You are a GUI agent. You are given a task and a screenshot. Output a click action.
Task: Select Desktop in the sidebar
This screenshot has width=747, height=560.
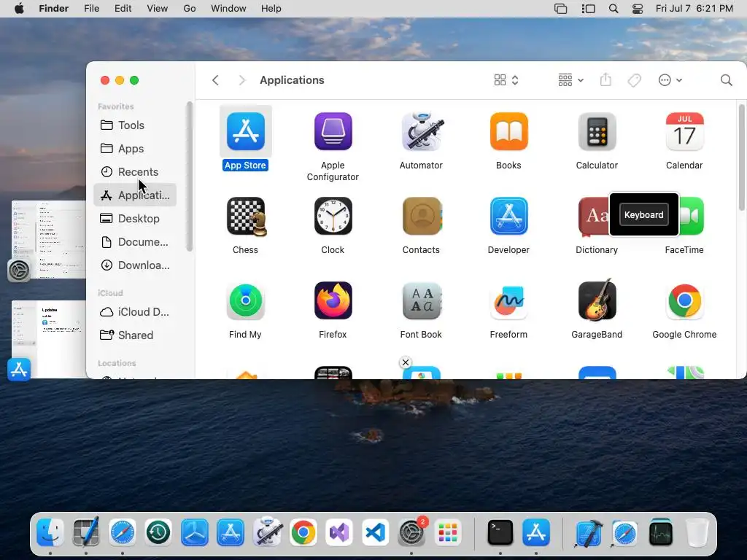click(135, 218)
